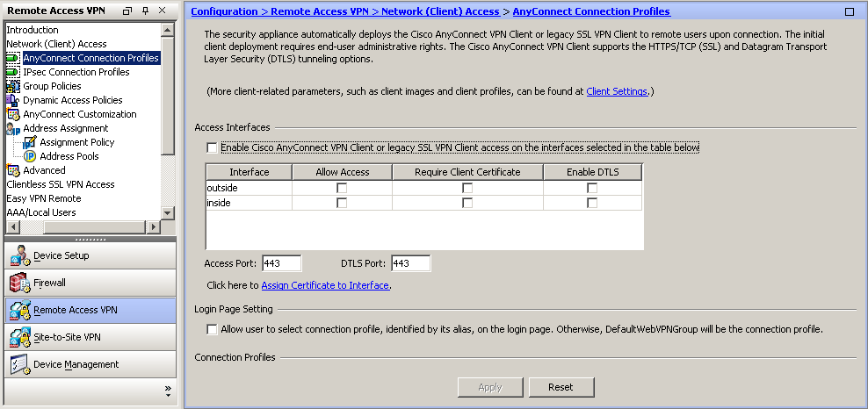Select Clientless SSL VPN Access
Viewport: 868px width, 409px height.
point(61,184)
